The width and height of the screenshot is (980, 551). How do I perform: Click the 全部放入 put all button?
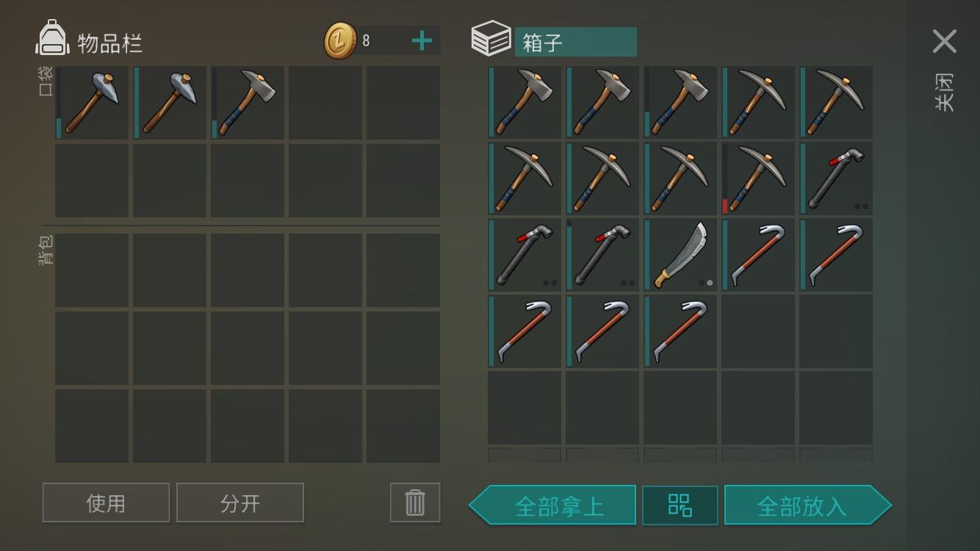(808, 505)
